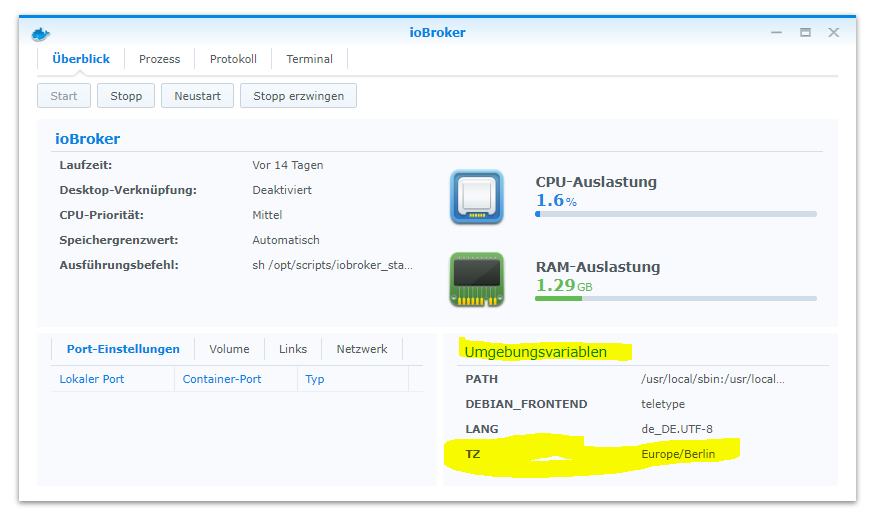
Task: Switch to the Netzwerk tab
Action: click(x=362, y=349)
